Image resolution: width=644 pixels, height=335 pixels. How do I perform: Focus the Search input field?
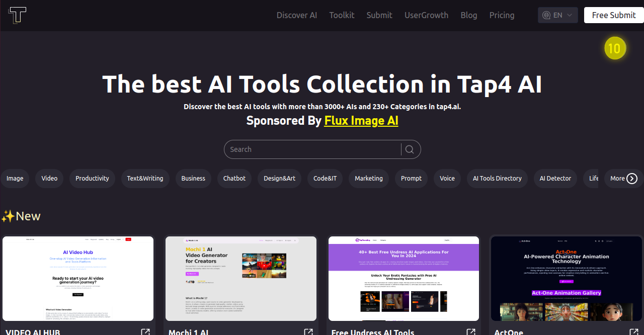(x=312, y=149)
